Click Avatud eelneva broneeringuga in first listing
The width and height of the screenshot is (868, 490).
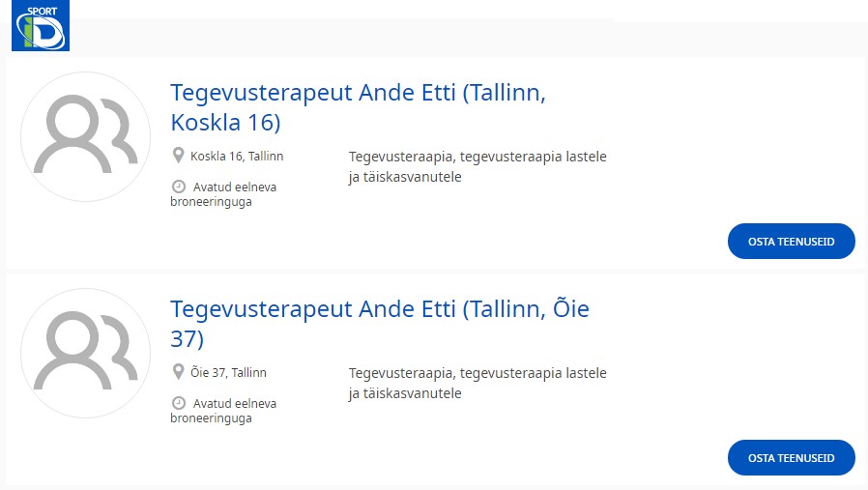(223, 194)
